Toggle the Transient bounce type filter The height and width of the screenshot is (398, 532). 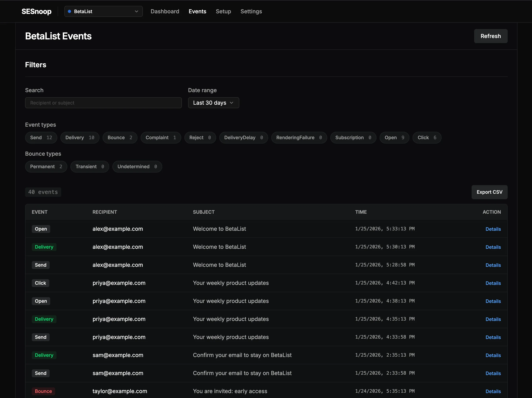pyautogui.click(x=89, y=166)
